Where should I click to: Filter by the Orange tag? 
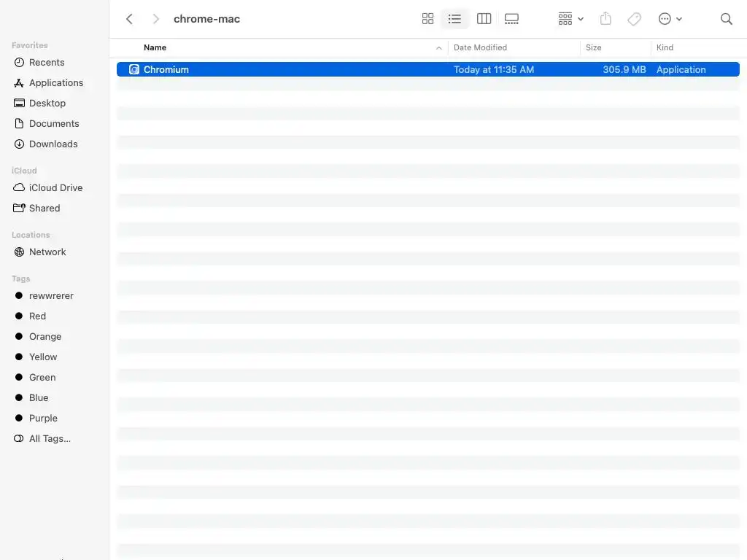(x=38, y=337)
